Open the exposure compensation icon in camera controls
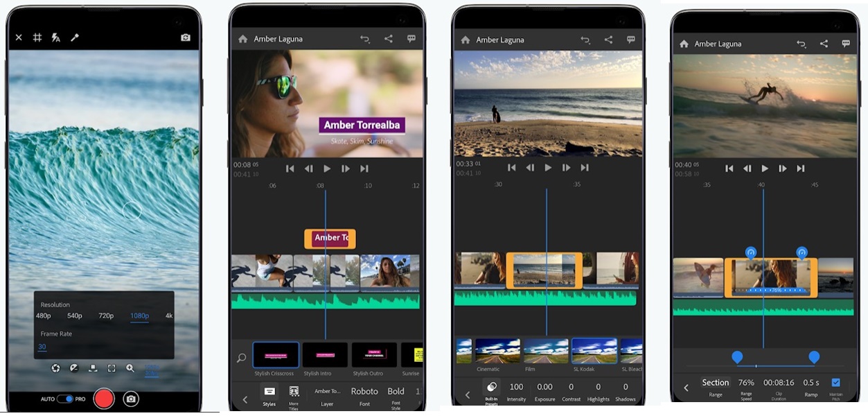 [74, 368]
